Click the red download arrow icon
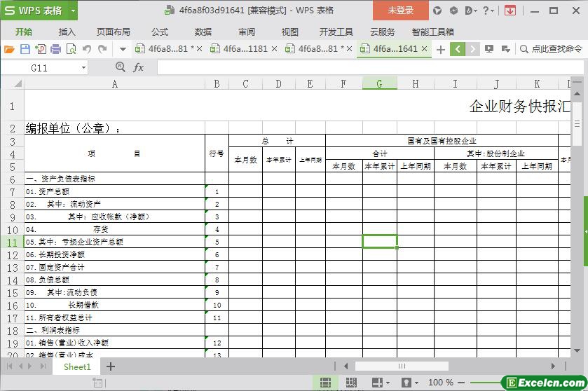 point(510,11)
